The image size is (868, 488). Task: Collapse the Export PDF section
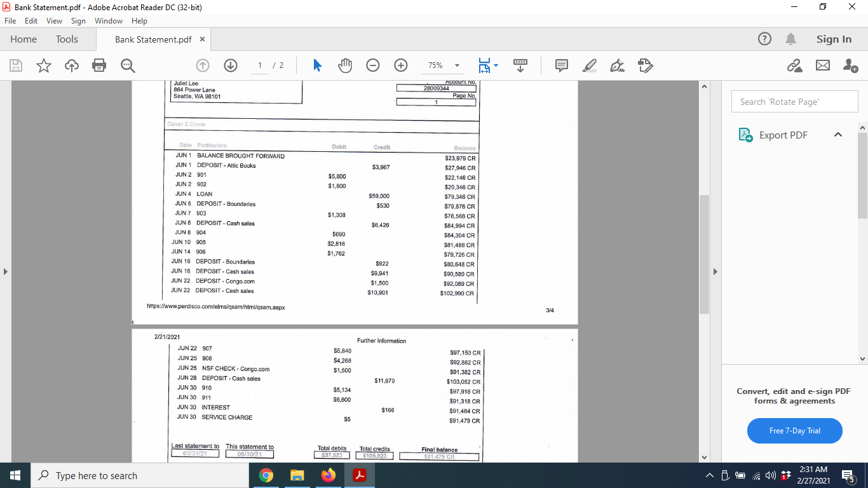[x=838, y=135]
